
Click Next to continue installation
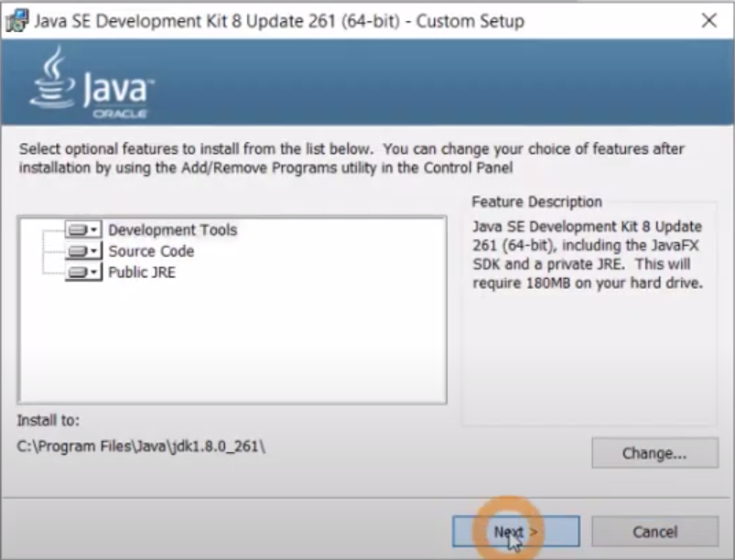click(x=515, y=532)
